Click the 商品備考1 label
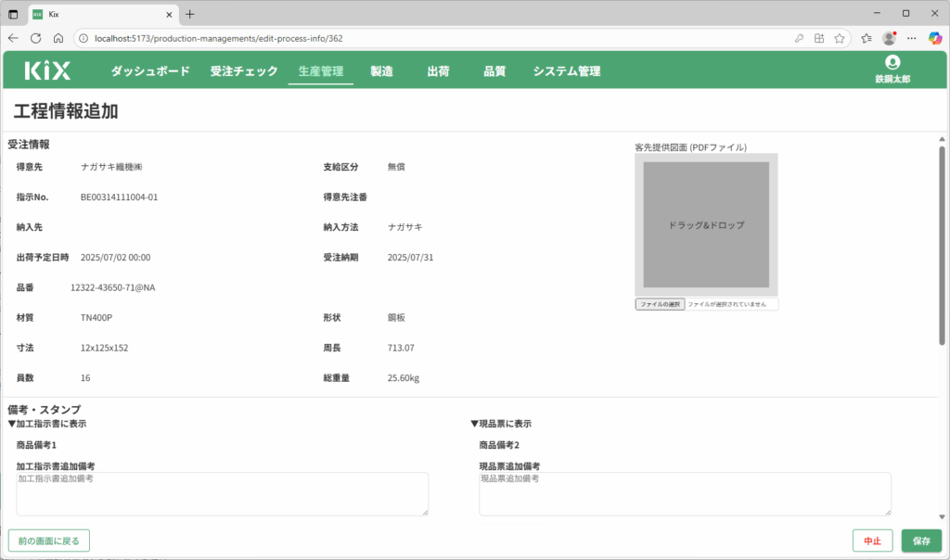 click(x=36, y=445)
